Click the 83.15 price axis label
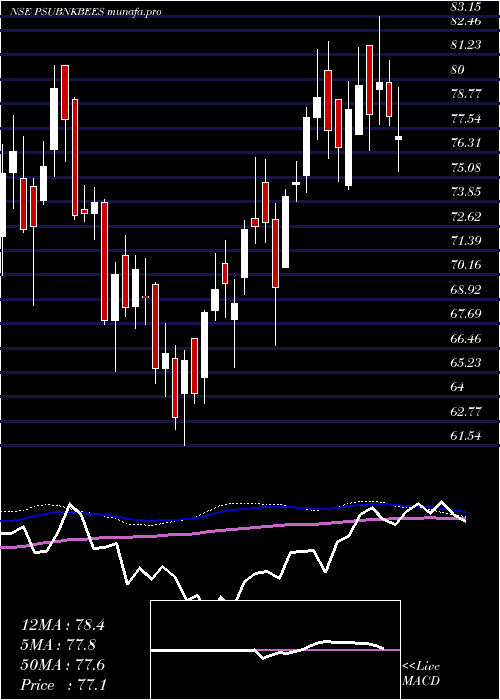 pos(467,7)
